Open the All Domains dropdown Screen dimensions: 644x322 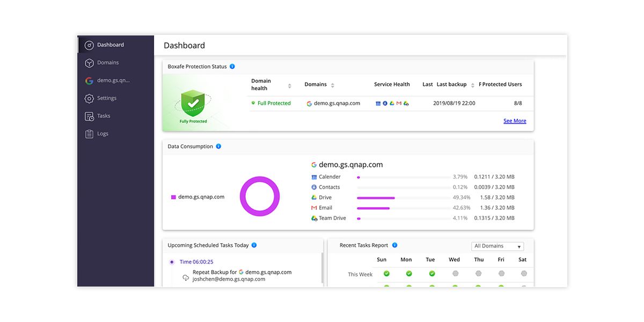click(x=497, y=246)
